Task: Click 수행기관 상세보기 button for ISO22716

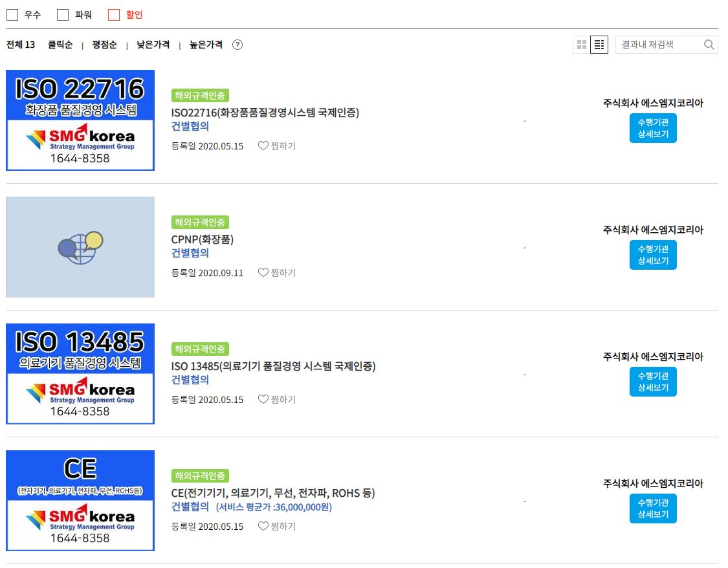Action: coord(653,128)
